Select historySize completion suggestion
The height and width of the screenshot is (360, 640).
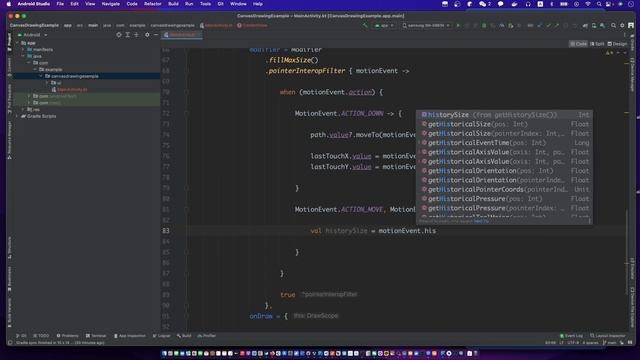504,115
